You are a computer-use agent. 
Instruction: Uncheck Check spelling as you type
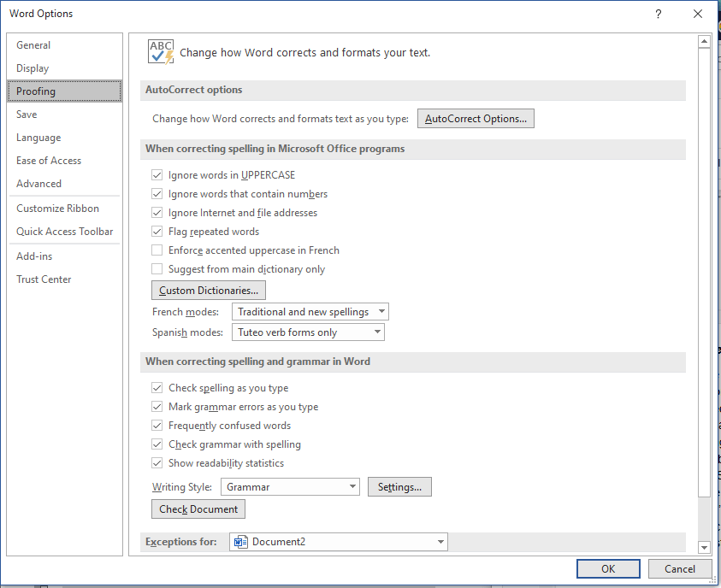click(157, 387)
